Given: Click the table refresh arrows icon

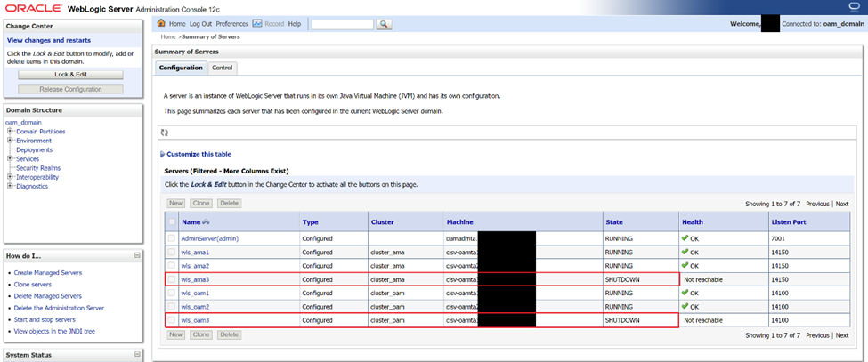Looking at the screenshot, I should pyautogui.click(x=165, y=133).
